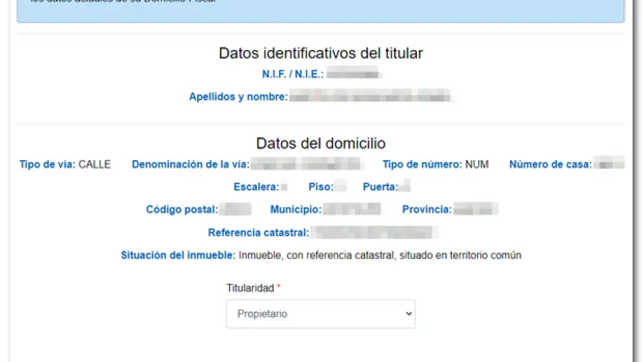Click the Situación del inmueble label

[178, 255]
